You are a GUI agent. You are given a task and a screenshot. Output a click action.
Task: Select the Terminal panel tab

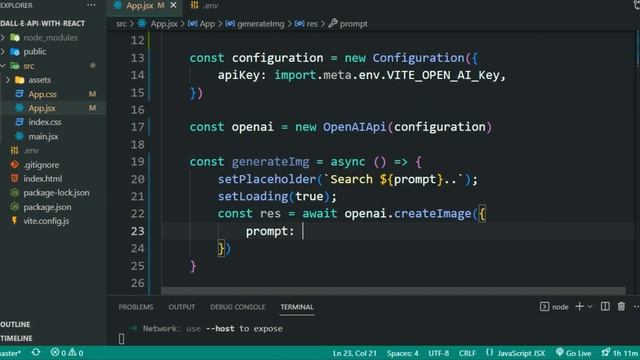point(297,307)
